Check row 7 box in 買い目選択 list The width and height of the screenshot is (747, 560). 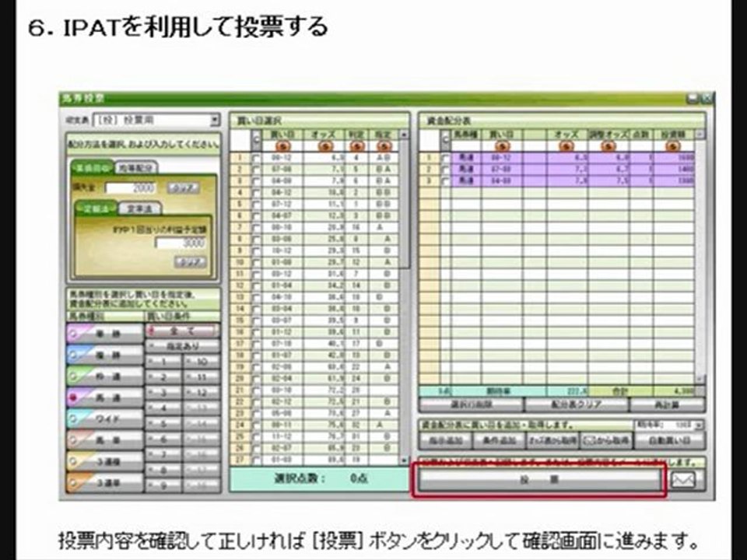pos(256,228)
